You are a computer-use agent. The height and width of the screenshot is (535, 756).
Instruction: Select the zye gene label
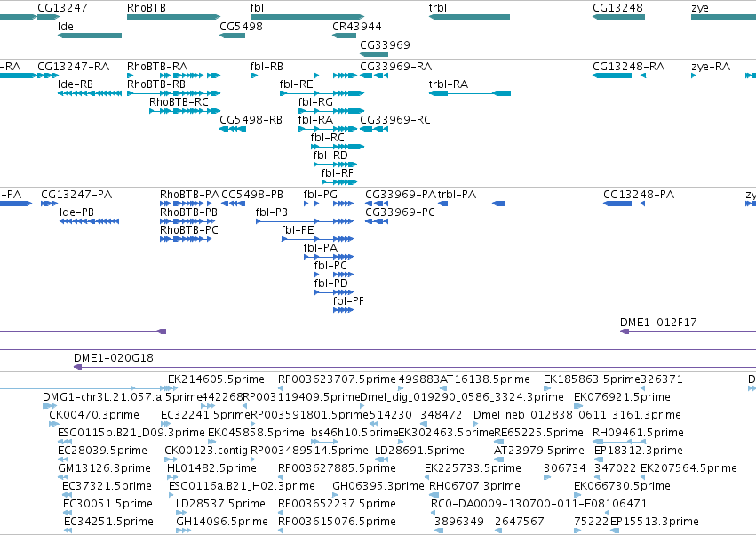pos(700,8)
